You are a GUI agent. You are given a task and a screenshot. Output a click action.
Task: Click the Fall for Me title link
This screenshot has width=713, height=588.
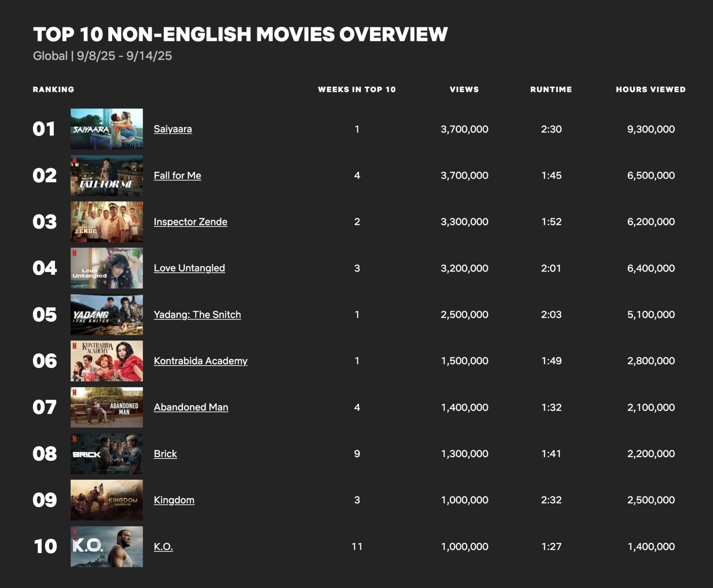point(177,175)
